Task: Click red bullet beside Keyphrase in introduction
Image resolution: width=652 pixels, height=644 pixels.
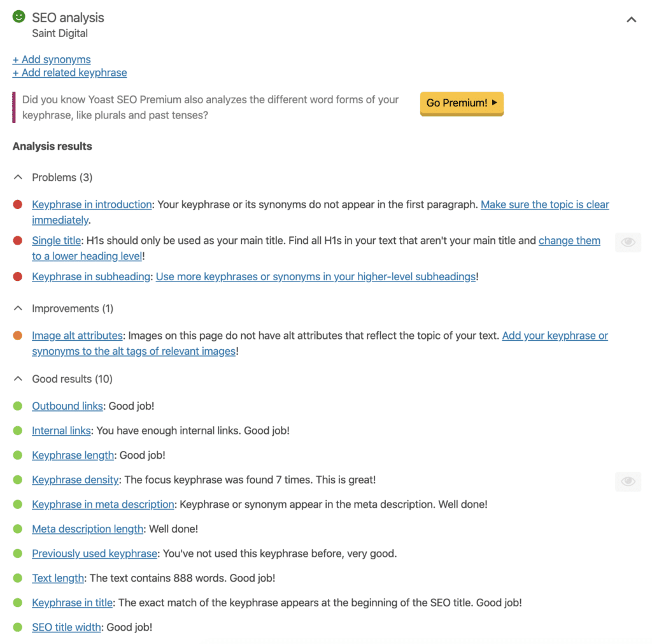Action: (x=17, y=204)
